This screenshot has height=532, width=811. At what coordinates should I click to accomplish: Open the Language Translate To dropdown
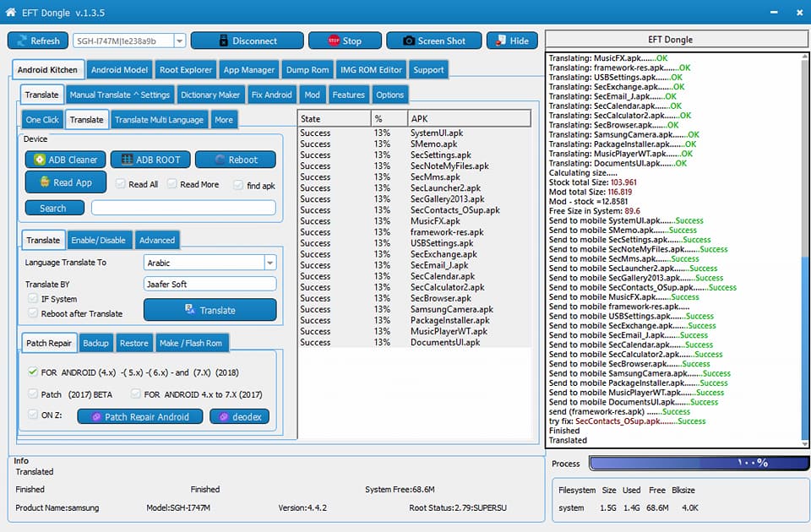(270, 263)
